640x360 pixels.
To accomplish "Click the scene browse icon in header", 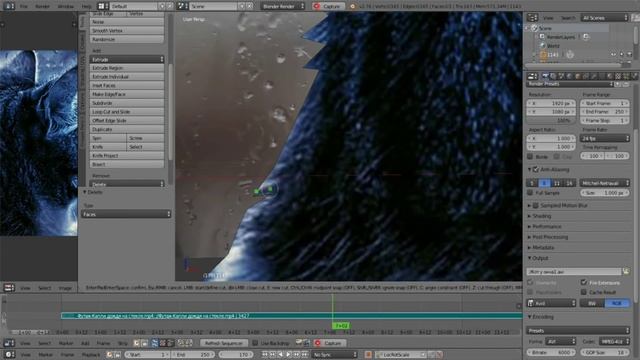I will [182, 6].
